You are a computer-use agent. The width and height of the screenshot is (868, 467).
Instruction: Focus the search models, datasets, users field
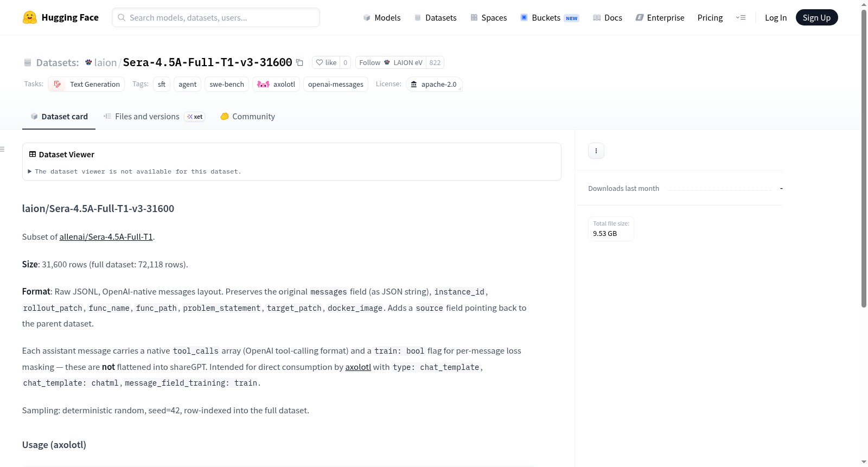(216, 17)
